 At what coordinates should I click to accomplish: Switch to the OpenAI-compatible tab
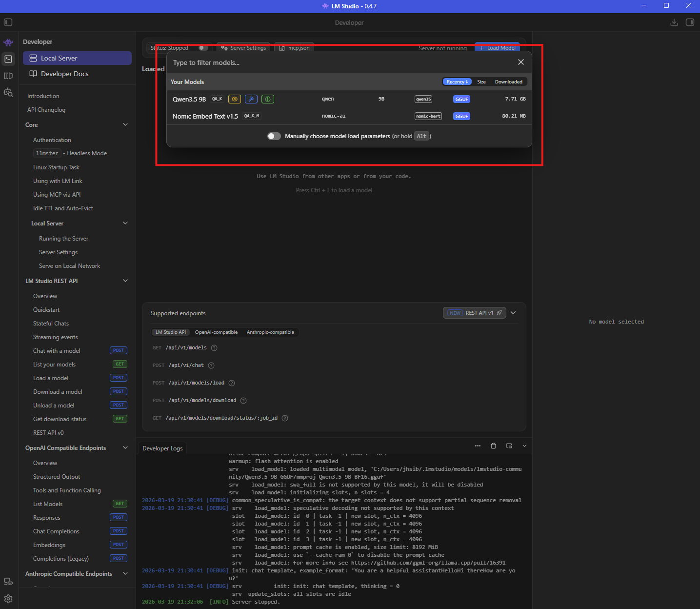tap(216, 332)
